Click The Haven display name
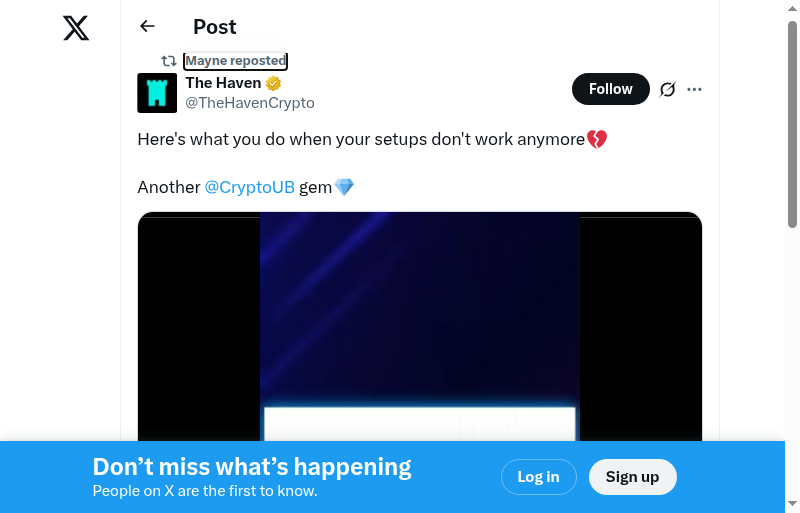 pyautogui.click(x=223, y=83)
